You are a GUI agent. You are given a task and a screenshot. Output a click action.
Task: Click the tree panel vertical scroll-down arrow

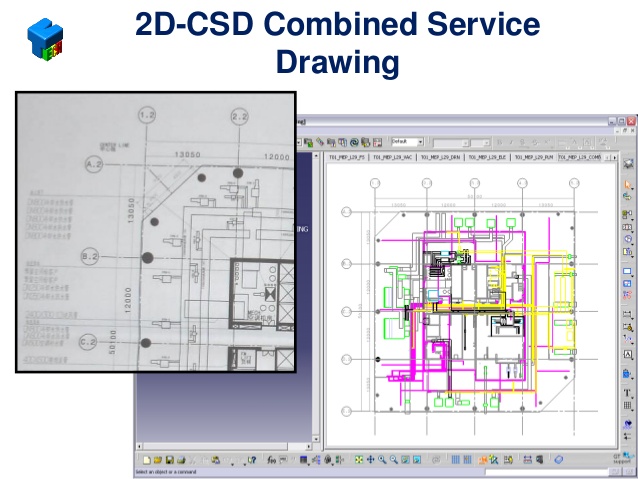[316, 439]
